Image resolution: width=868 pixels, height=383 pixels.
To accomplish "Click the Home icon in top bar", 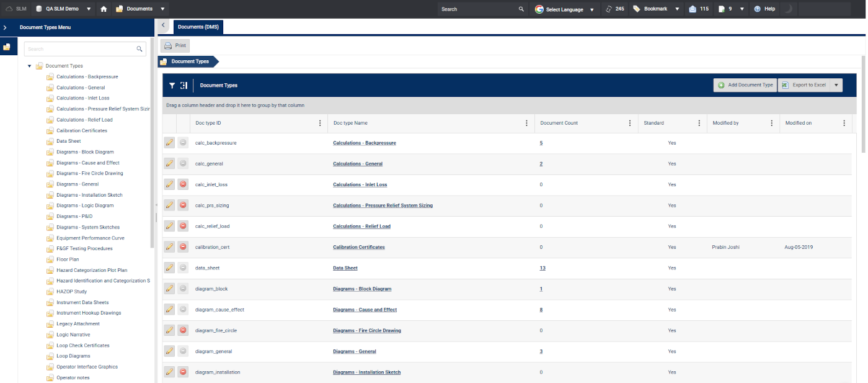I will click(x=104, y=9).
